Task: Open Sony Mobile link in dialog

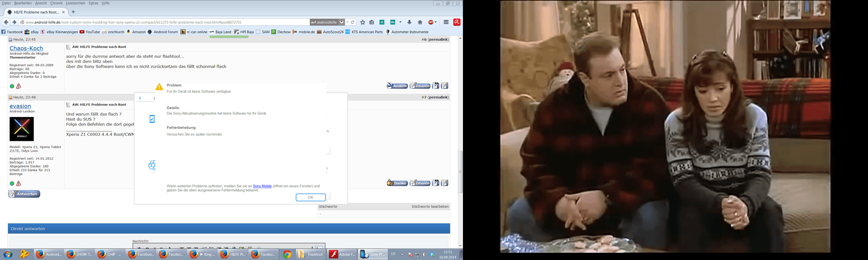Action: pyautogui.click(x=262, y=186)
